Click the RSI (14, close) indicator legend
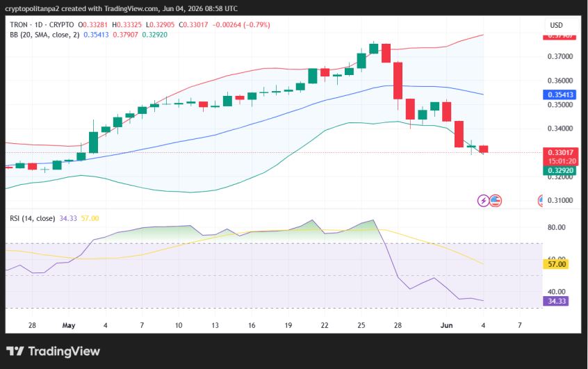 pyautogui.click(x=32, y=218)
